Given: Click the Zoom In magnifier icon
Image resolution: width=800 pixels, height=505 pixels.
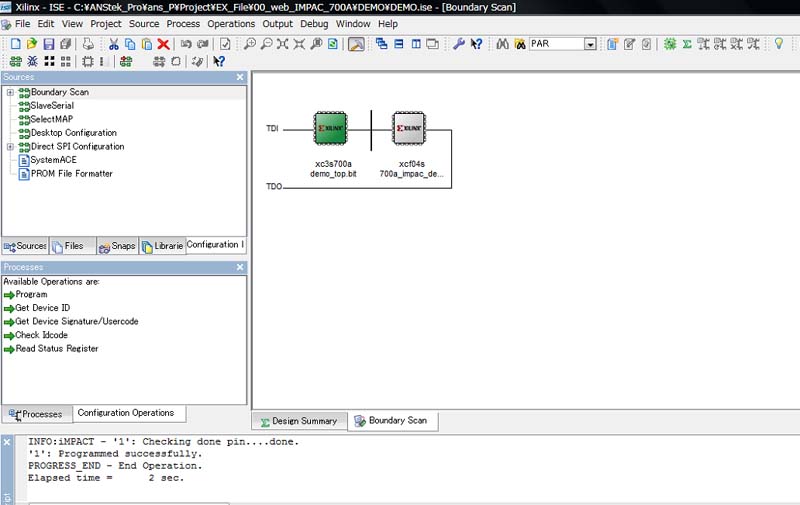Looking at the screenshot, I should tap(249, 44).
